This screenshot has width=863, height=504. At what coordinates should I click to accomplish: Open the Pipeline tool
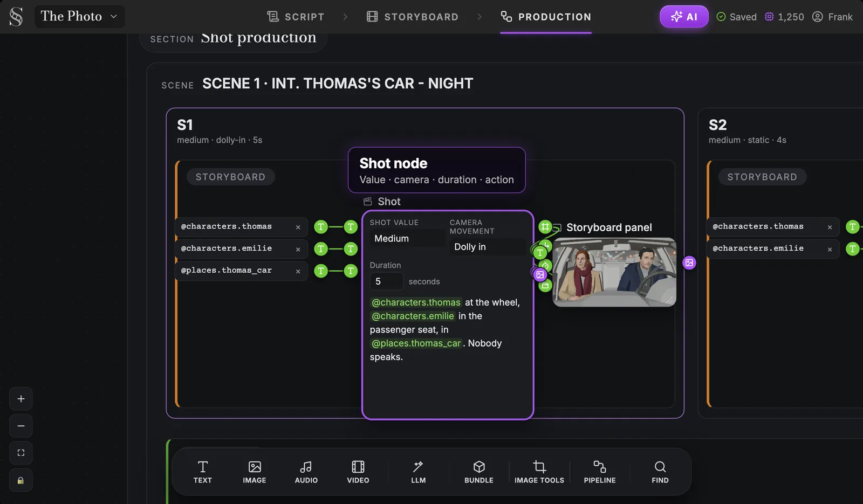(x=600, y=472)
